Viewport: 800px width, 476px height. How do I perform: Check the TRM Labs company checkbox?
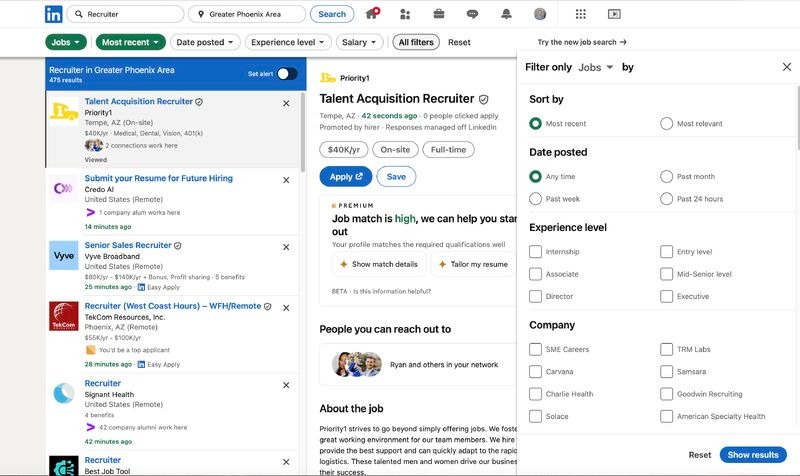point(666,349)
